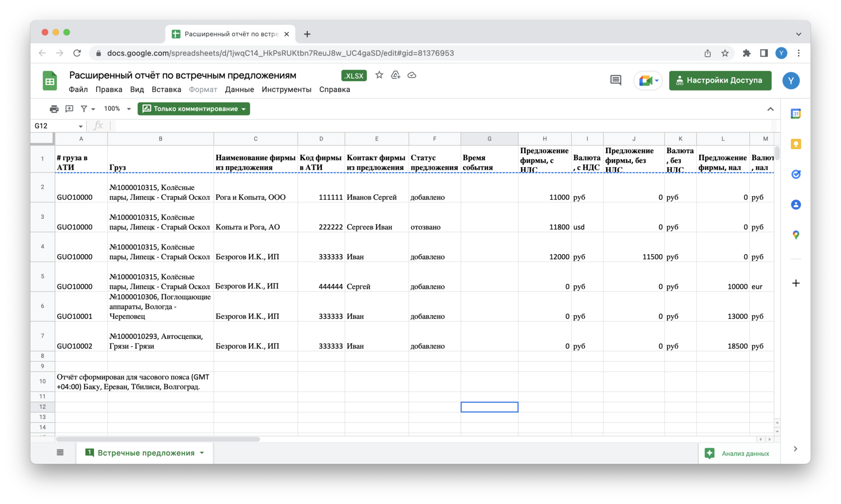Open the Инструменты menu
The width and height of the screenshot is (841, 504).
286,90
